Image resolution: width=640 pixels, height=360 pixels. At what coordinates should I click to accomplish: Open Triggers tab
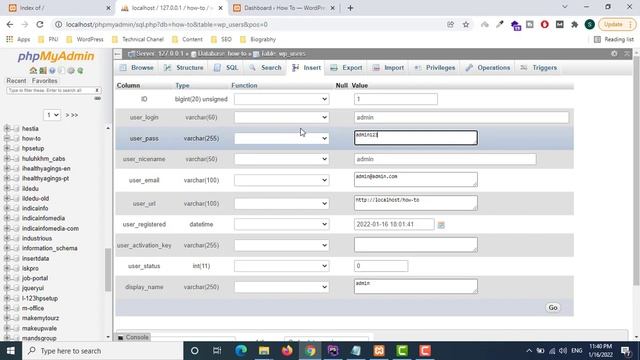[x=539, y=68]
